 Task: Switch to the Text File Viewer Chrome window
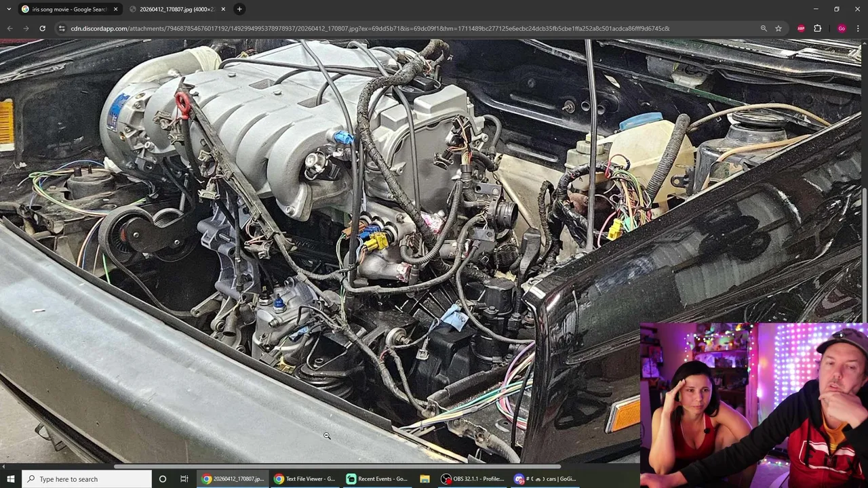coord(304,479)
